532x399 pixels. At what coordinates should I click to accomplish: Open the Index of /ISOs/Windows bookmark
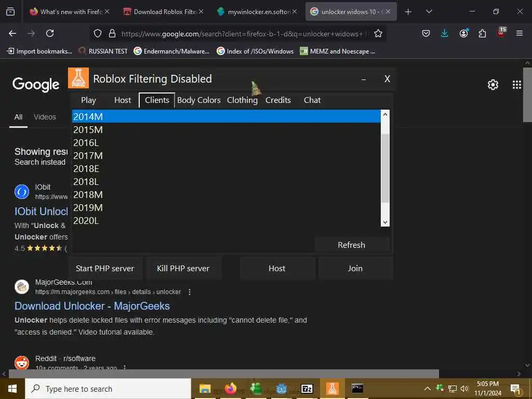pos(255,51)
